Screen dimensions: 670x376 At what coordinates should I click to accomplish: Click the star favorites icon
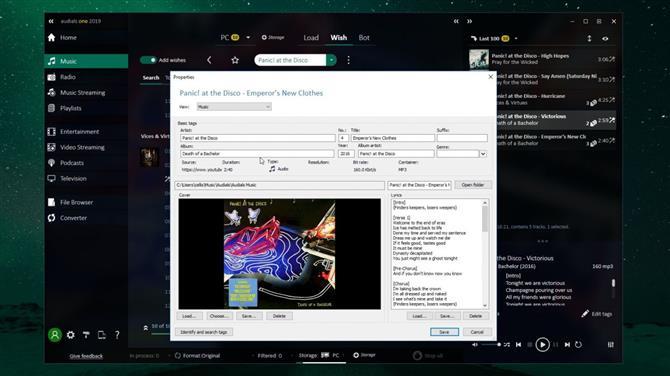(235, 60)
